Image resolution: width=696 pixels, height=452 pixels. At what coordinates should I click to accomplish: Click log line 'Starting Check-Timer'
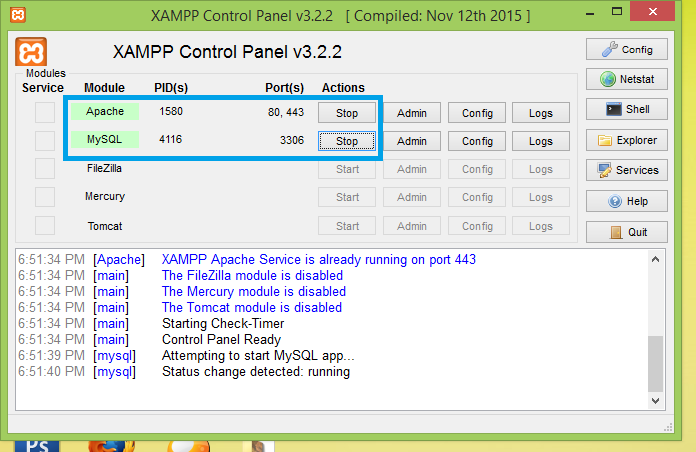click(223, 323)
